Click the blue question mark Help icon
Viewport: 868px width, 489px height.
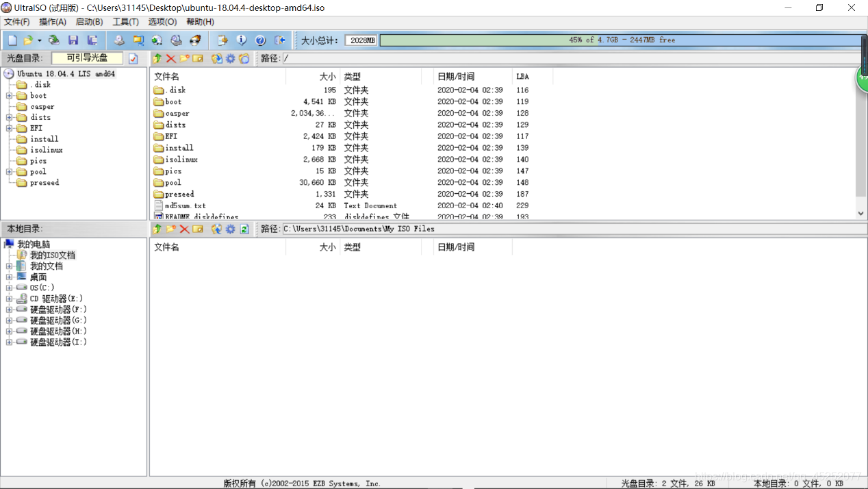[x=260, y=40]
